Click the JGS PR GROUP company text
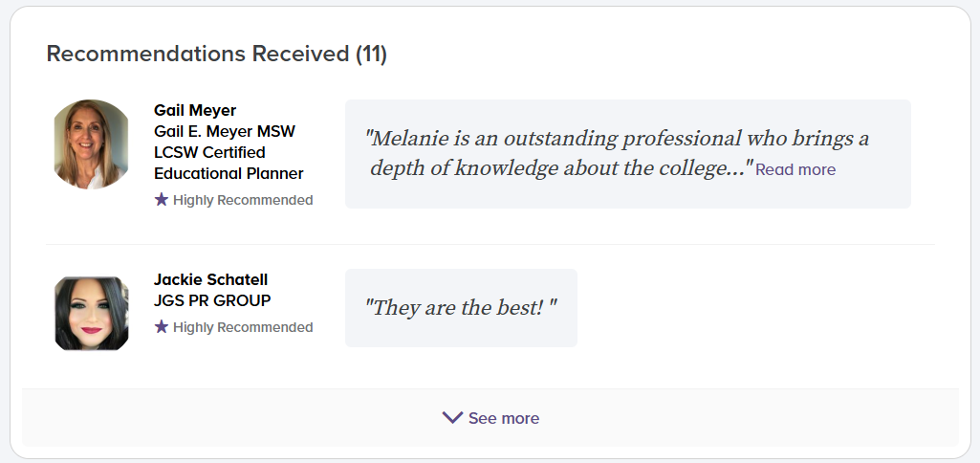The width and height of the screenshot is (980, 463). pyautogui.click(x=212, y=300)
